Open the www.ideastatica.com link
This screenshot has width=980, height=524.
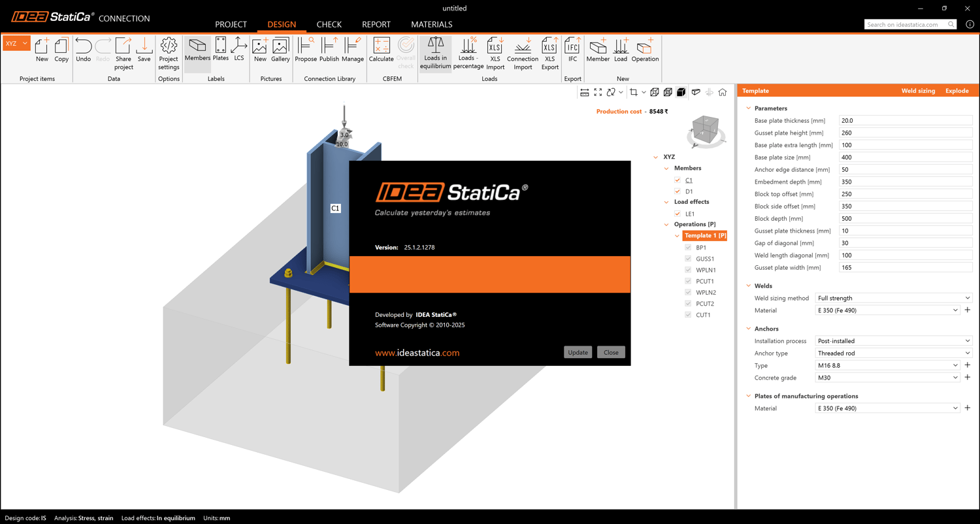click(x=417, y=353)
